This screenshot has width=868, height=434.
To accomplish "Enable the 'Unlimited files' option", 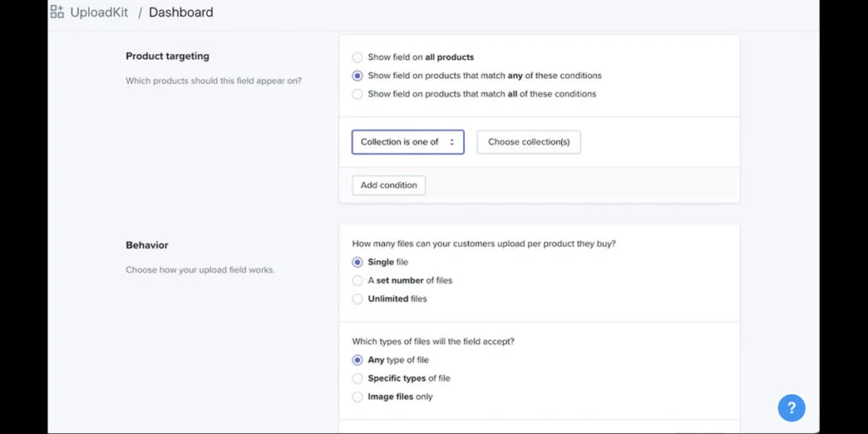I will [x=358, y=299].
